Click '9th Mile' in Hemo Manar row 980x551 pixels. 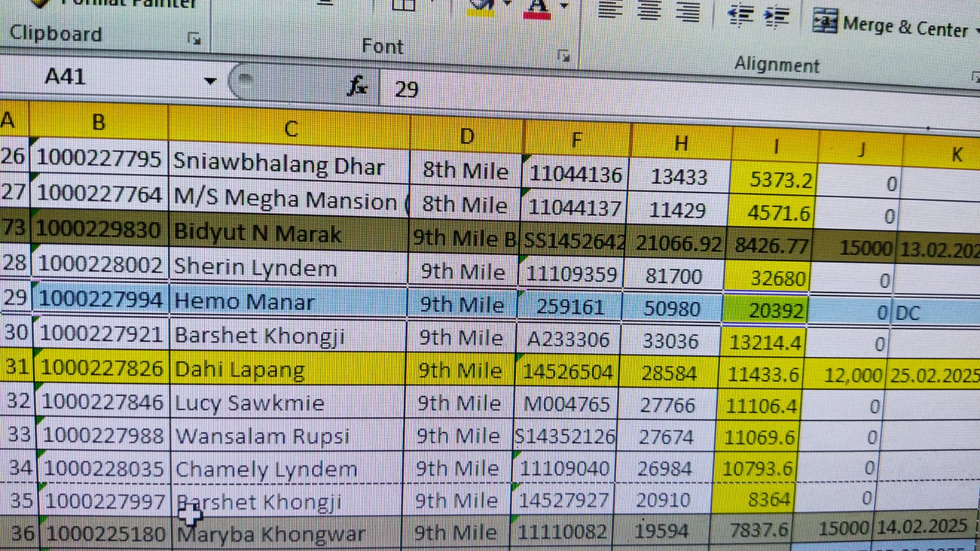click(x=462, y=305)
